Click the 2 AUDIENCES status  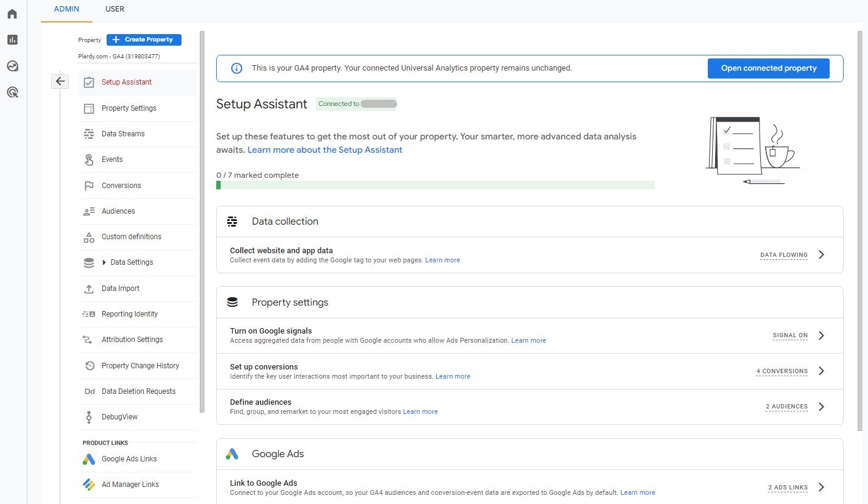[x=787, y=407]
